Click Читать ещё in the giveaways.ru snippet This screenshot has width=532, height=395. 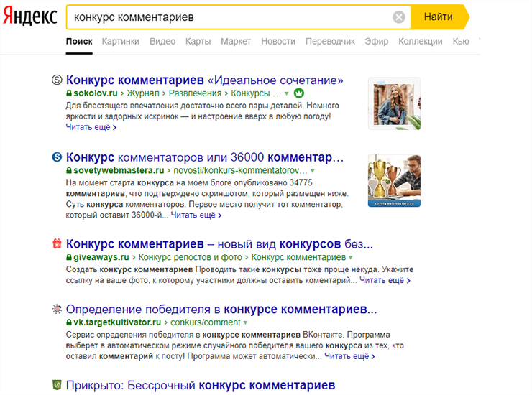point(385,280)
